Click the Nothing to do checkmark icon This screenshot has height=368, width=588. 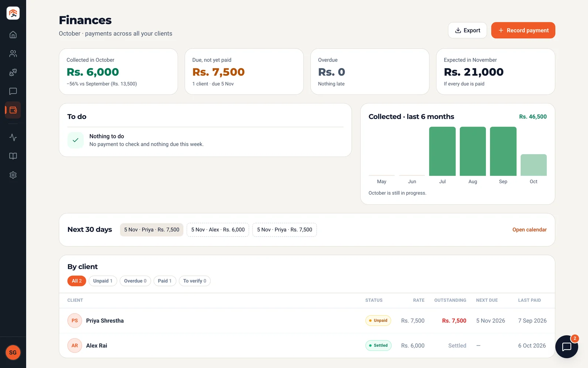[75, 140]
